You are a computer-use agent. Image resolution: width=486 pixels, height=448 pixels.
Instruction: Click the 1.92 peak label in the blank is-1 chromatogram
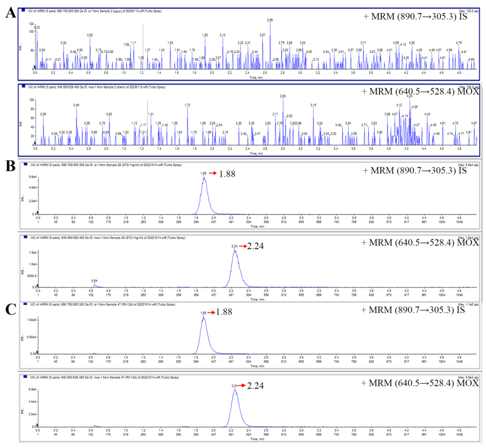205,35
